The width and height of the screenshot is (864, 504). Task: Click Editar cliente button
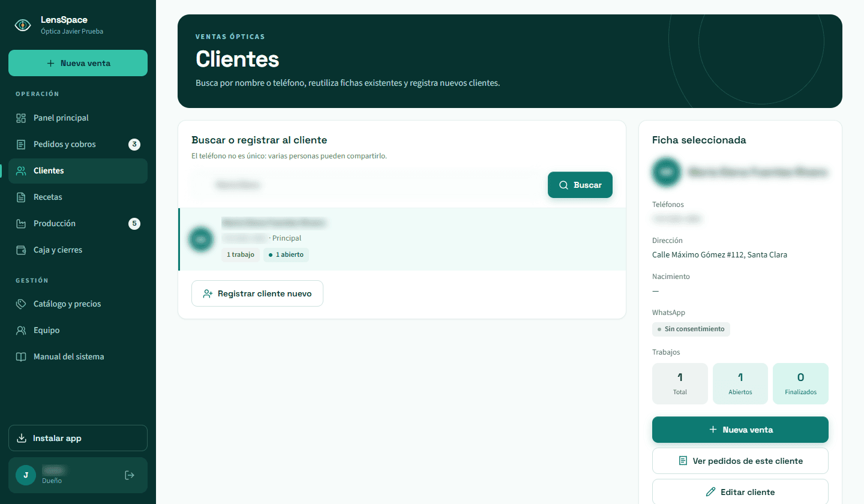pyautogui.click(x=740, y=492)
